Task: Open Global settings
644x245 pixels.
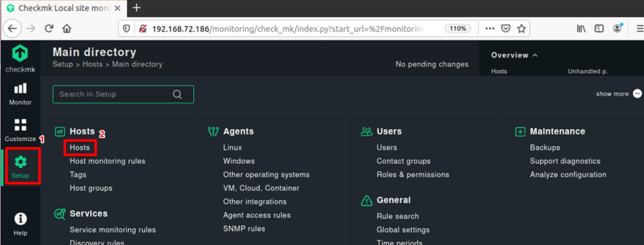Action: [403, 229]
